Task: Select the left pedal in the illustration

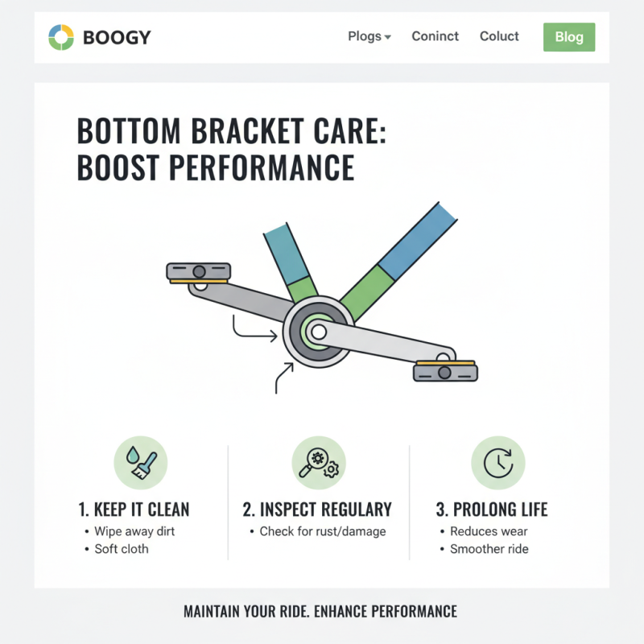Action: click(x=199, y=272)
